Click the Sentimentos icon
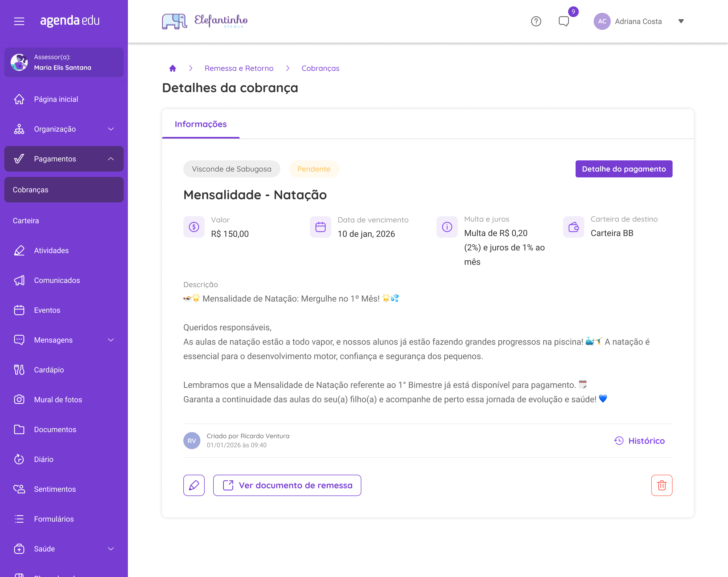Viewport: 728px width, 577px height. coord(19,489)
